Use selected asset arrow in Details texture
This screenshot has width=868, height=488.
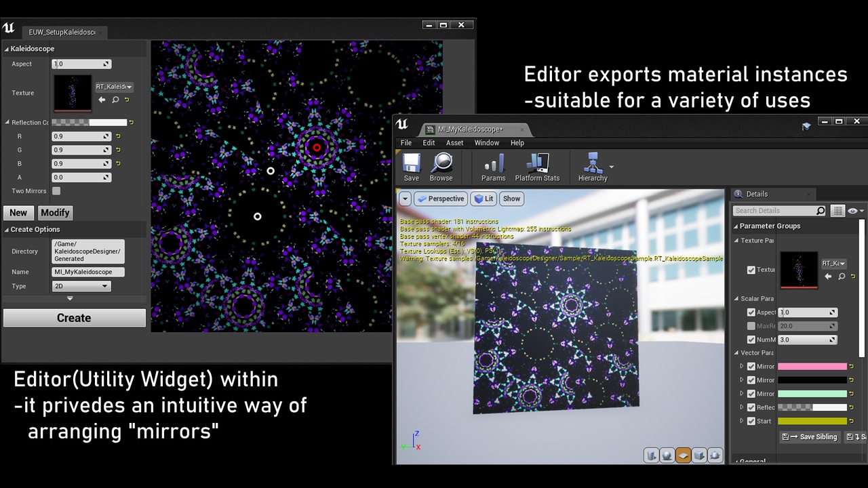[828, 277]
